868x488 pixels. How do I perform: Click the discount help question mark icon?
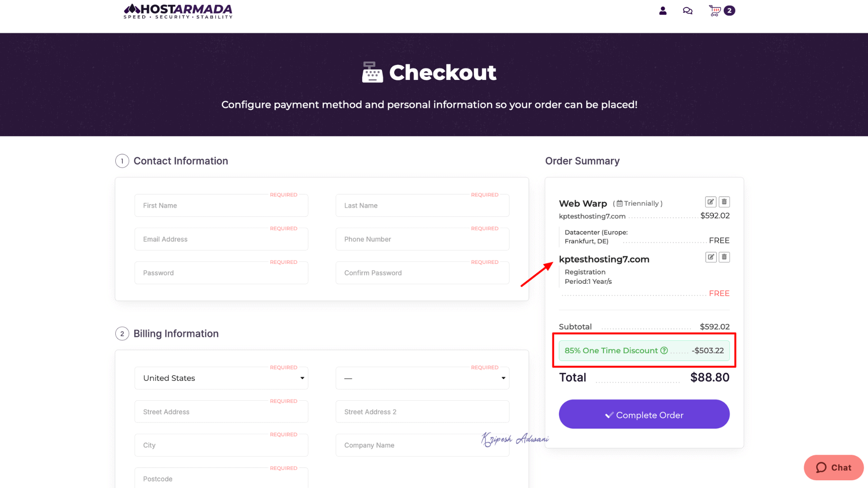coord(664,351)
